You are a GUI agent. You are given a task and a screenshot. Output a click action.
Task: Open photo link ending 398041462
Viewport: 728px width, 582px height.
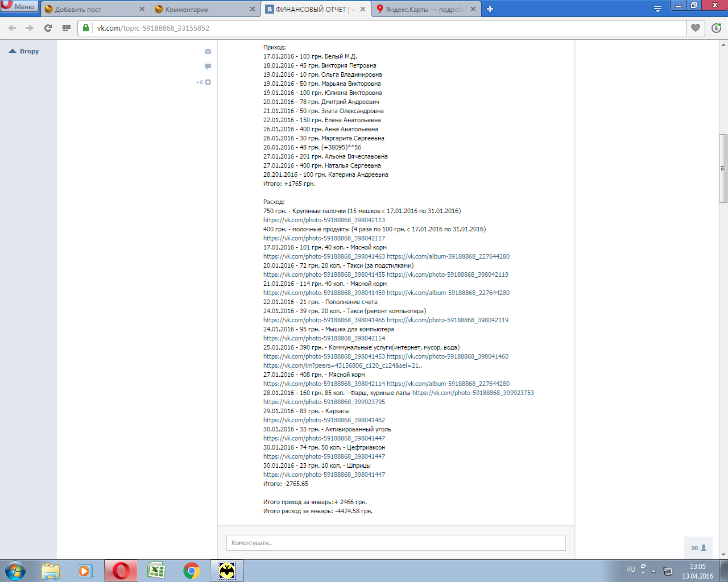[x=324, y=420]
